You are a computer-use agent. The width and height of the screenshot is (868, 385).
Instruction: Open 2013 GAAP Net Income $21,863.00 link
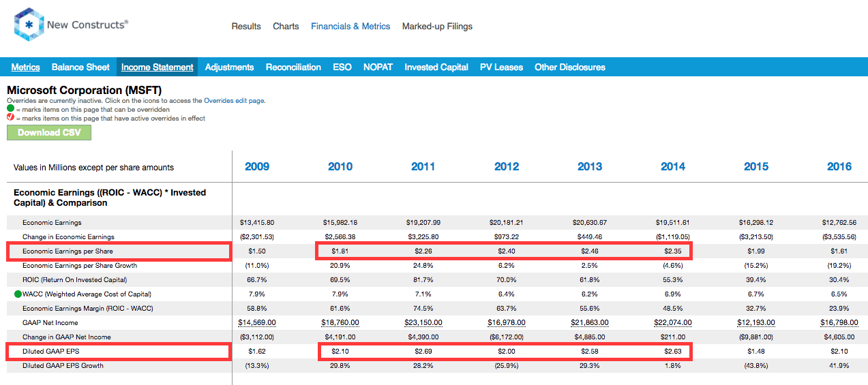click(590, 323)
